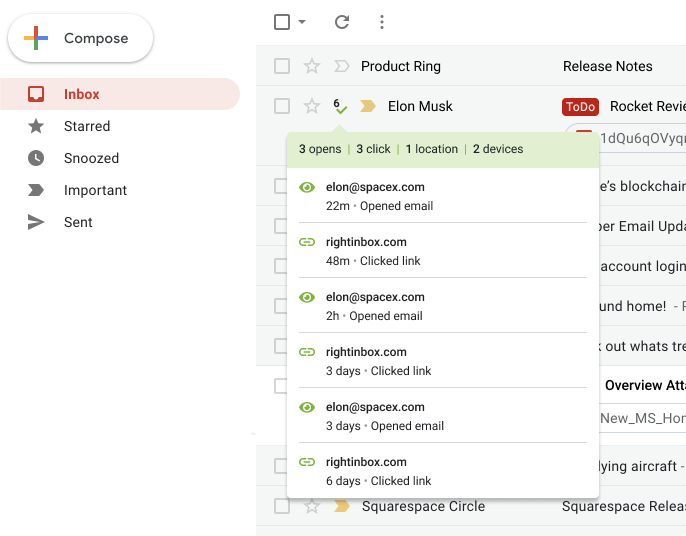Select rightinbox.com entry clicked 48m ago

click(443, 250)
